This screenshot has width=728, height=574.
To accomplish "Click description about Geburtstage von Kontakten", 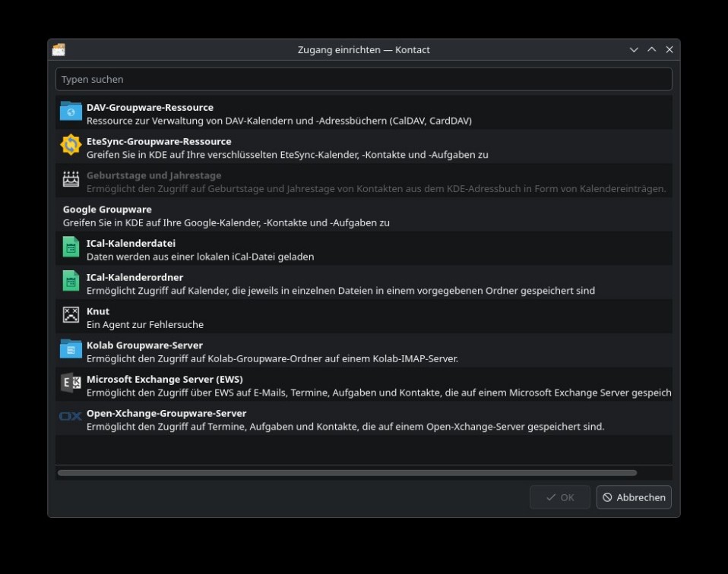I will click(x=376, y=189).
